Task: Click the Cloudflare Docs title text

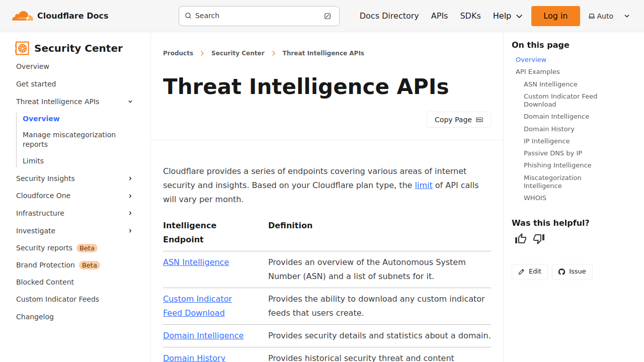Action: click(72, 16)
